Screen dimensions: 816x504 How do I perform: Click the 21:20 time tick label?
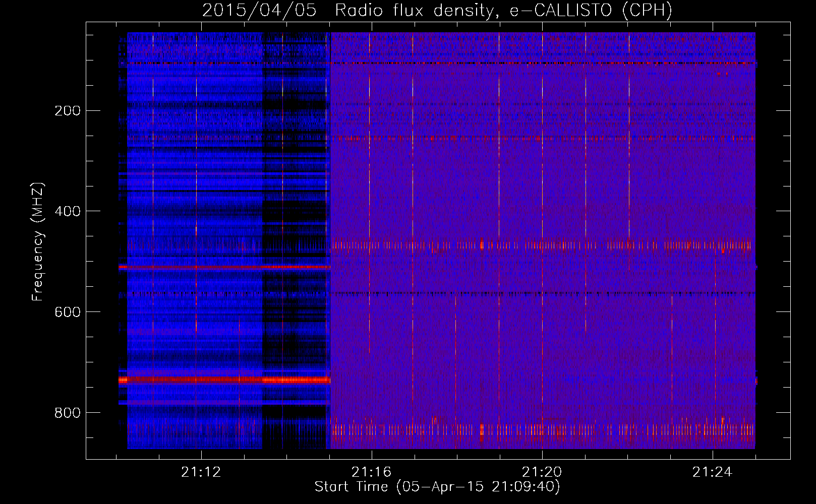[542, 472]
